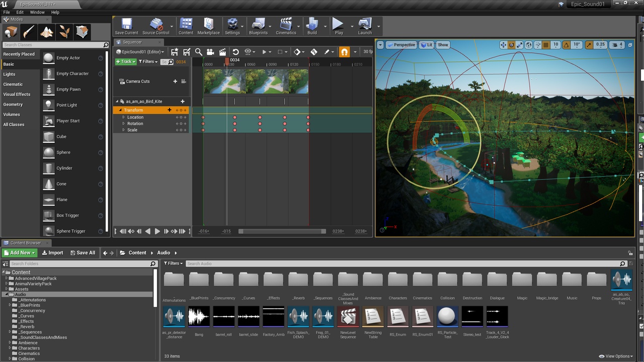Open Sequencer Filters dropdown
Viewport: 644px width, 362px height.
(148, 62)
